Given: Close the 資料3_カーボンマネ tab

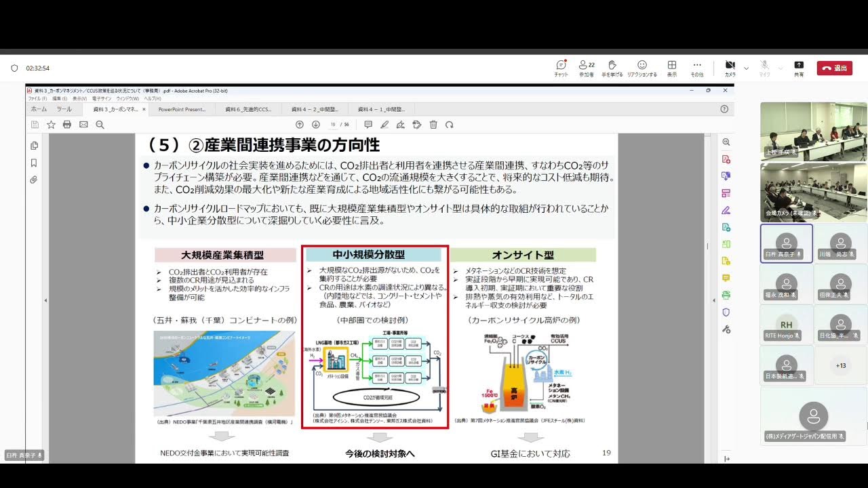Looking at the screenshot, I should click(x=144, y=109).
